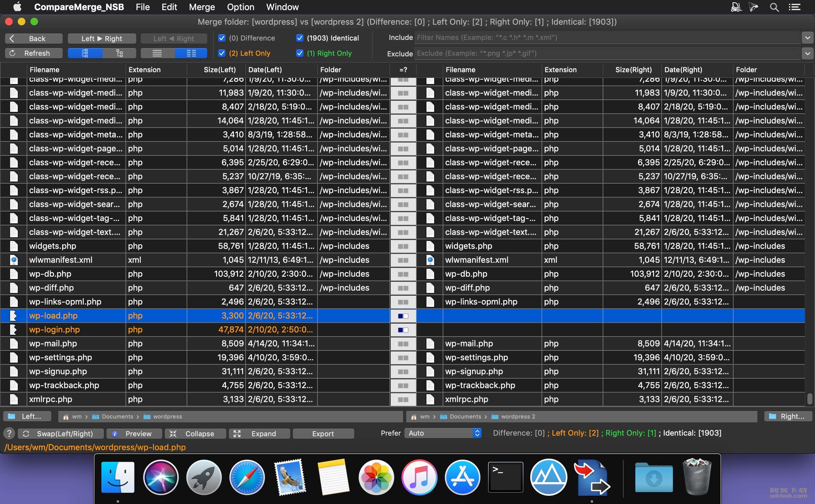
Task: Open CompareMerge app icon in Dock
Action: (592, 477)
